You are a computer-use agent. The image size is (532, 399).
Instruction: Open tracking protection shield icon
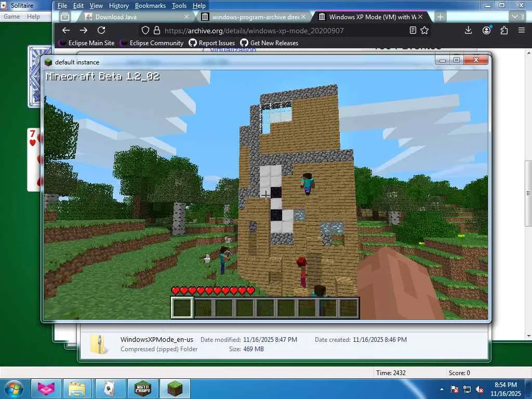145,31
